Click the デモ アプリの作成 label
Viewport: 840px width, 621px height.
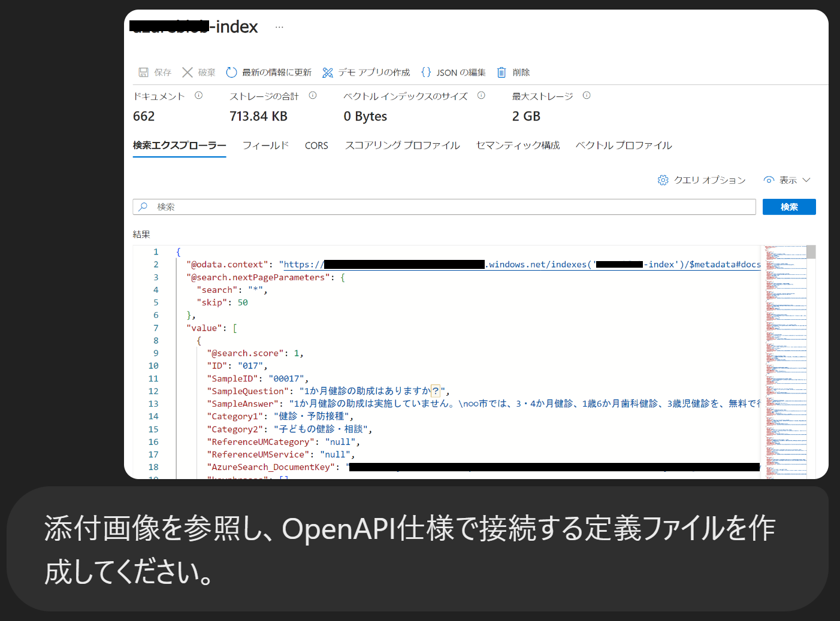[x=374, y=72]
